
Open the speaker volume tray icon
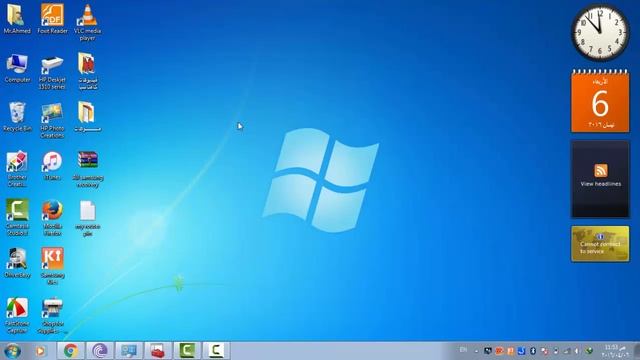pos(577,351)
